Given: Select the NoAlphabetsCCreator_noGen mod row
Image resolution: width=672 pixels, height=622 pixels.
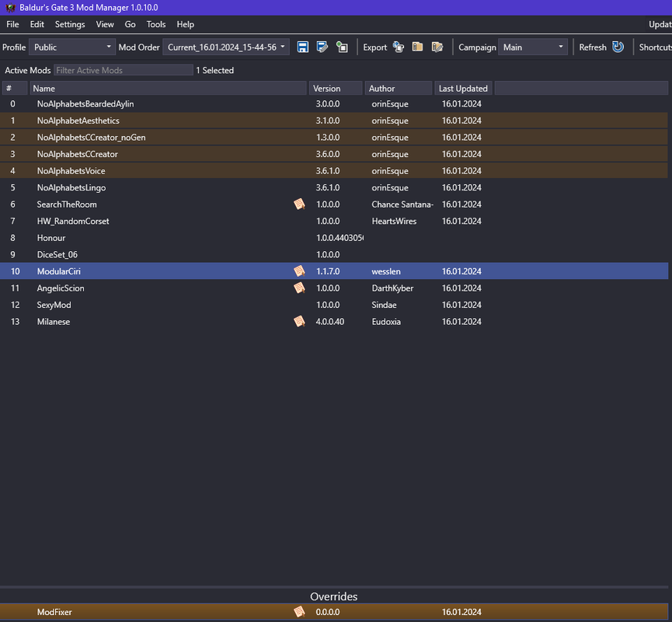Looking at the screenshot, I should (334, 138).
